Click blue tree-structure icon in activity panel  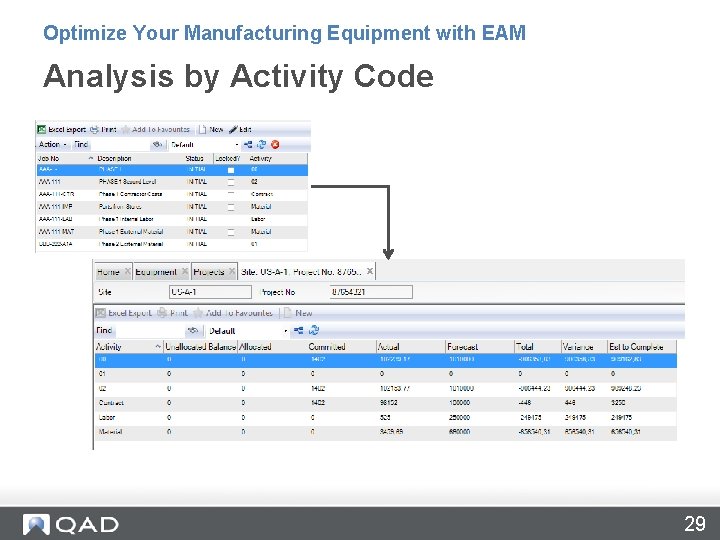(298, 331)
